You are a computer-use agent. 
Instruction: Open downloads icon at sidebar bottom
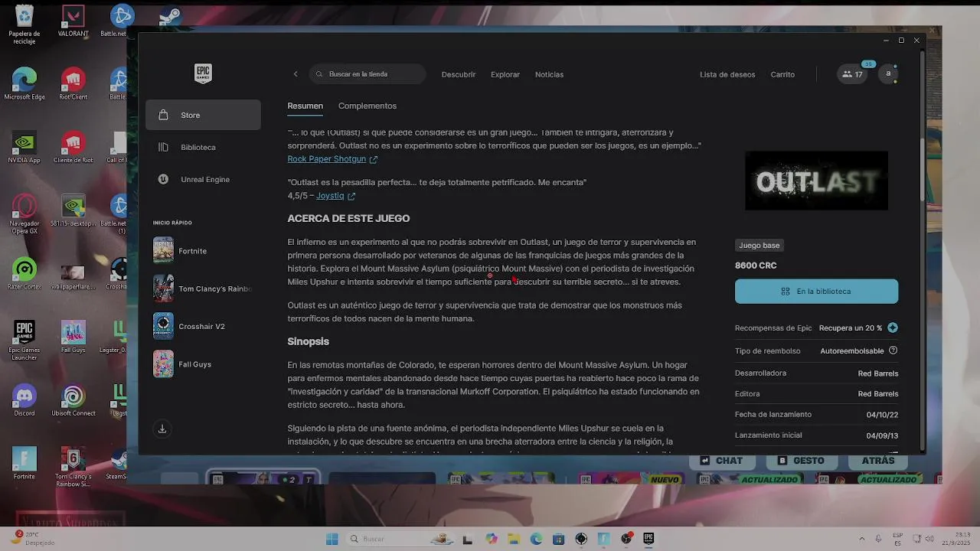pos(162,429)
